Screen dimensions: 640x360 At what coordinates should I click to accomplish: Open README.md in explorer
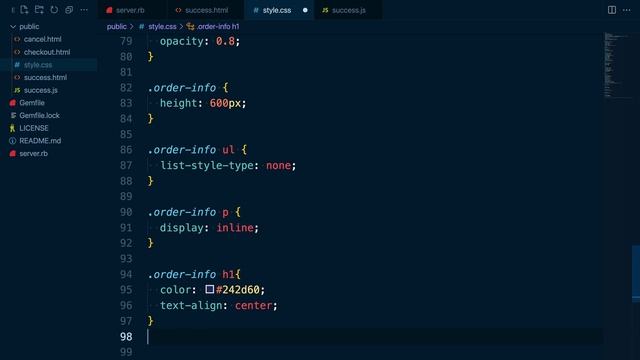point(40,141)
